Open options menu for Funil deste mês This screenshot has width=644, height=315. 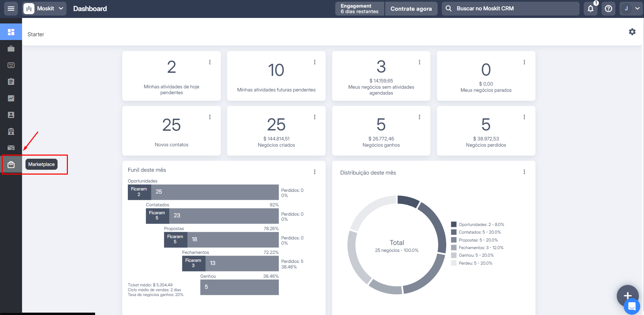[315, 172]
